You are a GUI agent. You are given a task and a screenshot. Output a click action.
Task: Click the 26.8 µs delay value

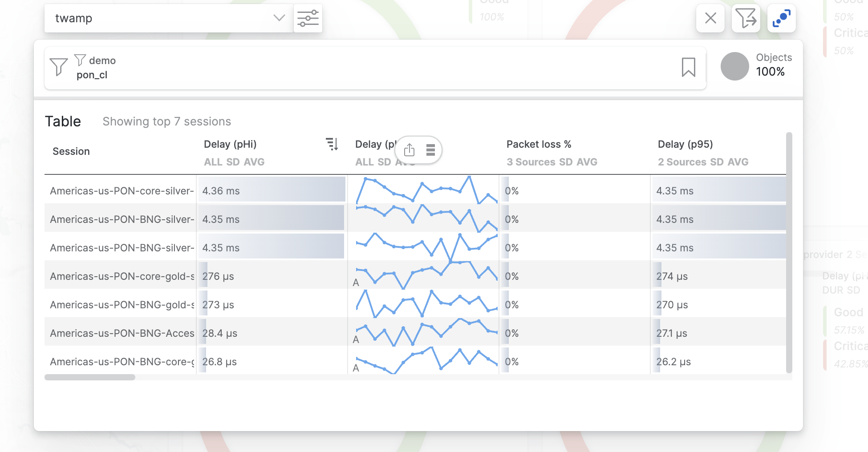219,362
